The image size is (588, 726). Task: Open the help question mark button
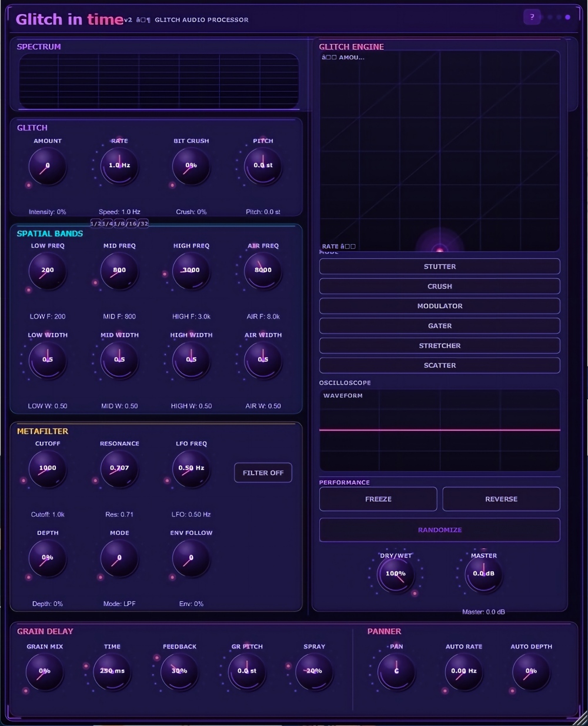click(x=532, y=17)
